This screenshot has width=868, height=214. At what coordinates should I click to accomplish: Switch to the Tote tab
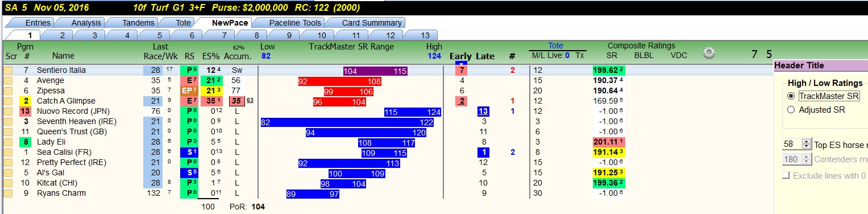pyautogui.click(x=184, y=23)
